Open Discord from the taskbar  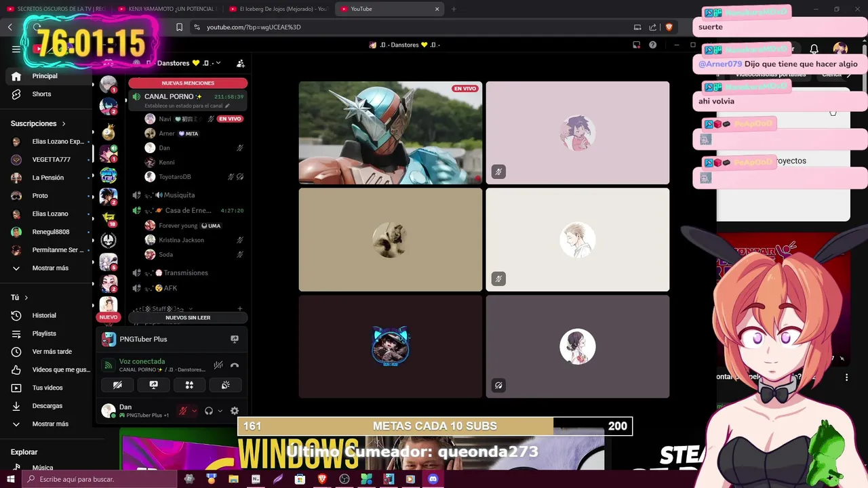[x=433, y=479]
